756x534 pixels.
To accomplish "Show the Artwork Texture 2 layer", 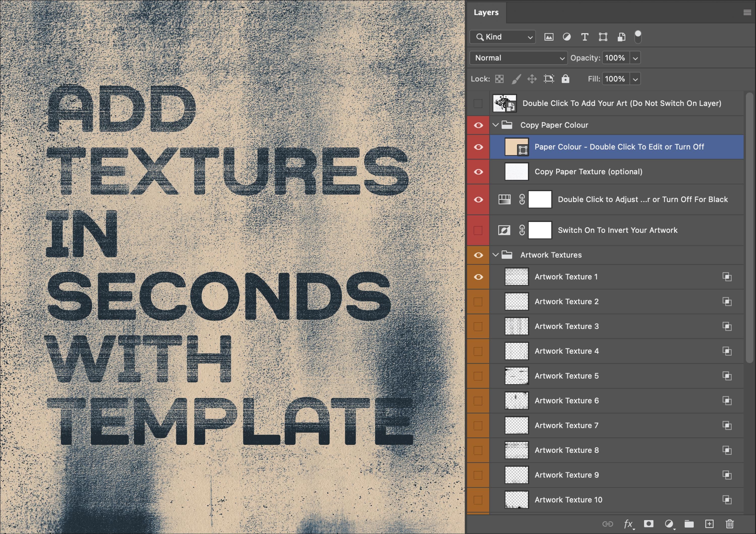I will 478,302.
